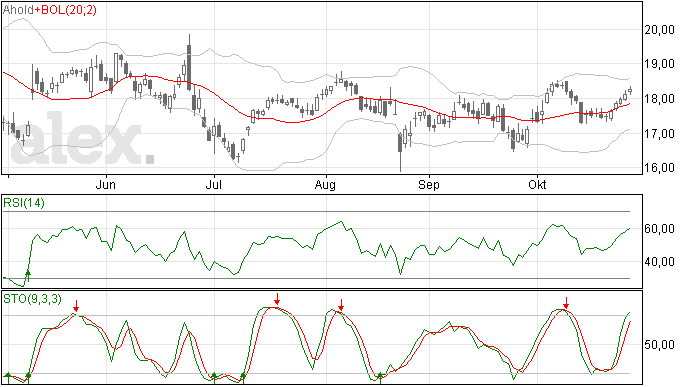Screen dimensions: 690x387
Task: Select the Jul month label
Action: (x=213, y=185)
